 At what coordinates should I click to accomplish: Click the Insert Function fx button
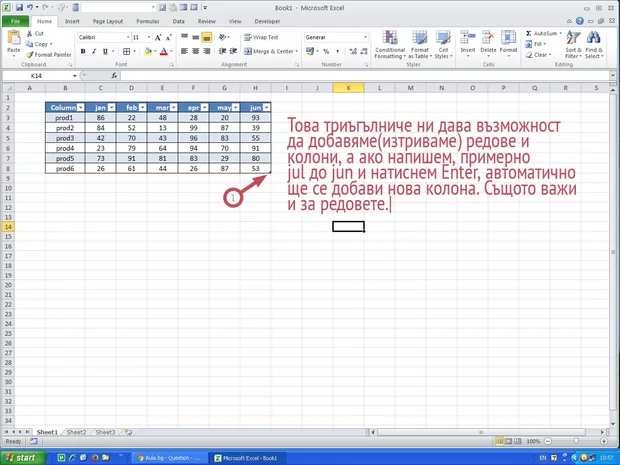tap(114, 76)
